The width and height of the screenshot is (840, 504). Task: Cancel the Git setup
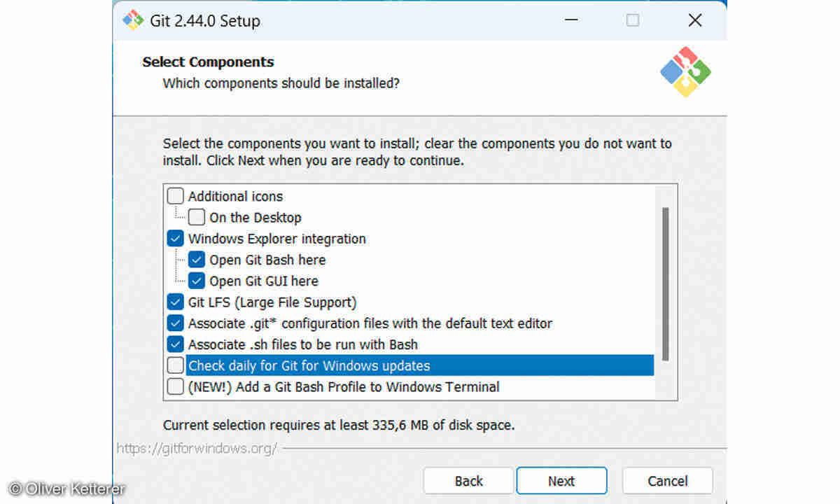coord(667,481)
